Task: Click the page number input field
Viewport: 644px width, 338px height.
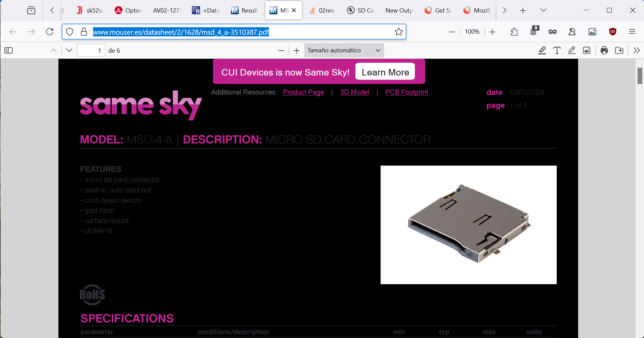Action: tap(91, 50)
